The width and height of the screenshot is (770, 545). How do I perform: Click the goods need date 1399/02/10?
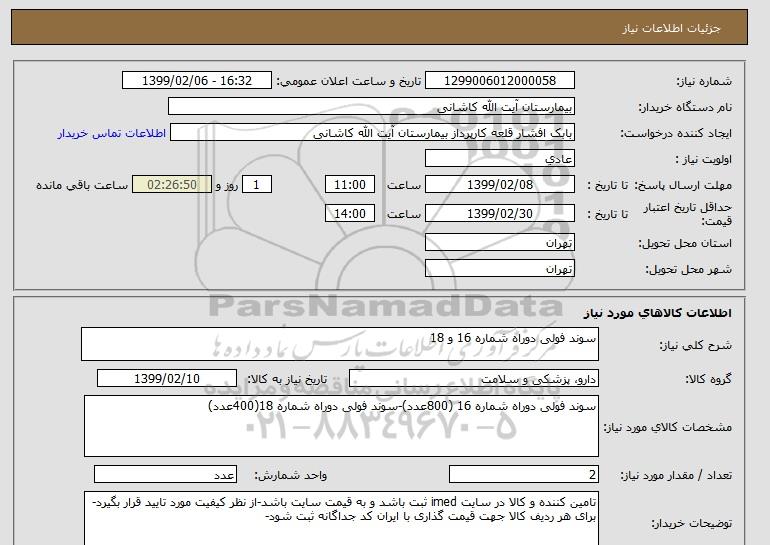(x=167, y=379)
